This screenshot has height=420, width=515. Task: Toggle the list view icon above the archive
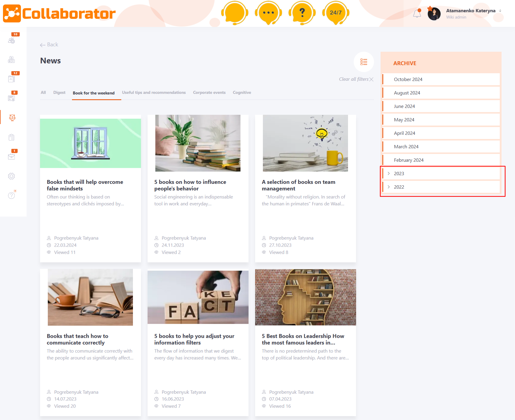tap(364, 62)
